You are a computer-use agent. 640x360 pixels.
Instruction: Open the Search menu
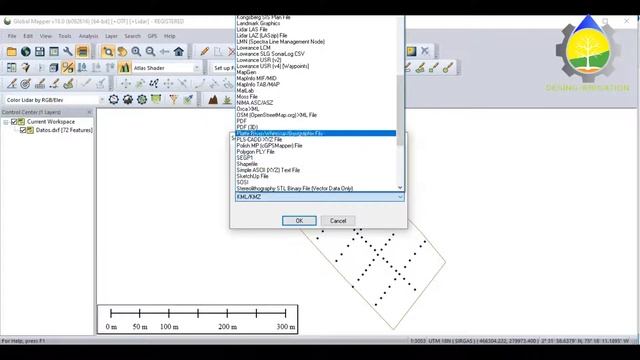tap(132, 36)
